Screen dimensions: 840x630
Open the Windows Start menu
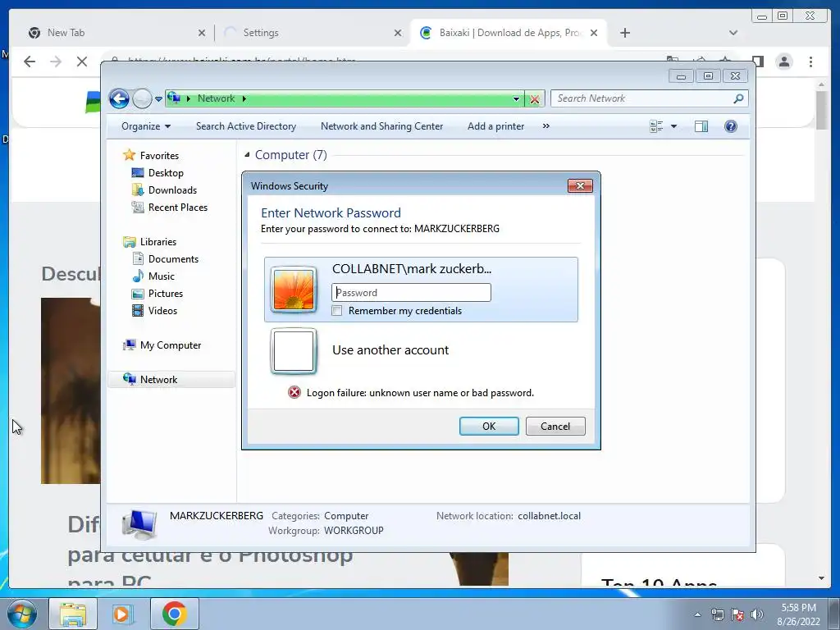pos(22,614)
